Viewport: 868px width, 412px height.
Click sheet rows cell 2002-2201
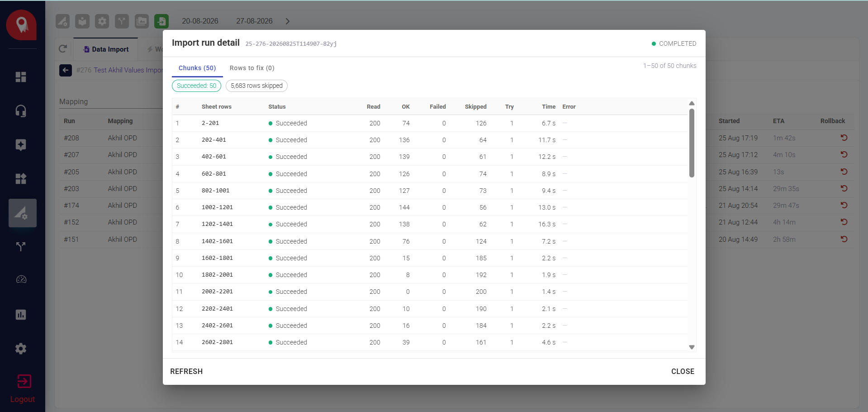[217, 292]
